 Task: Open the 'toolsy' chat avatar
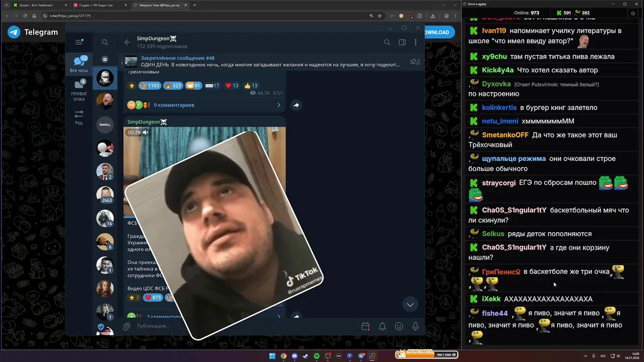tap(105, 125)
